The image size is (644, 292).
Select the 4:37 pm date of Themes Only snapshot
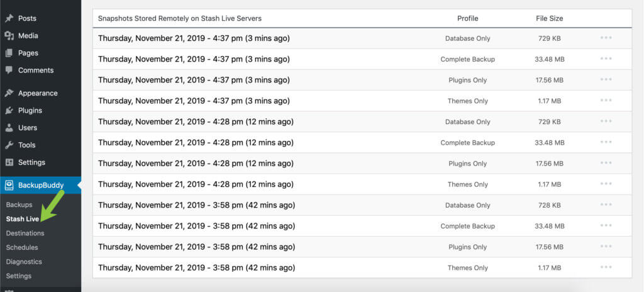pos(194,101)
